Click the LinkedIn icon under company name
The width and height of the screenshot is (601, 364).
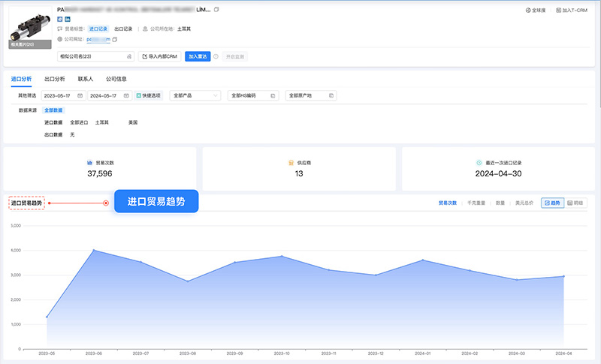[67, 18]
